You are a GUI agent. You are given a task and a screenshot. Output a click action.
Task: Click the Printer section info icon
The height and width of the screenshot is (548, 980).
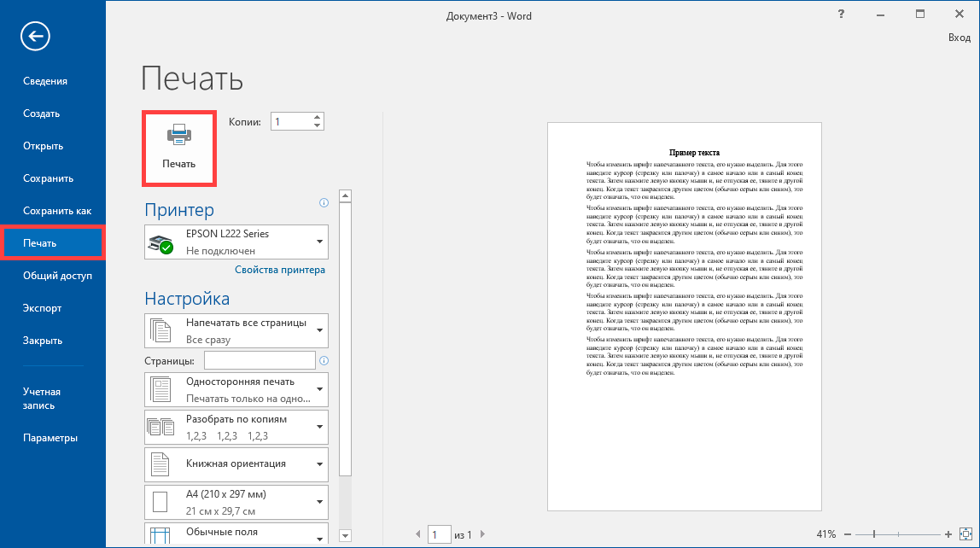[x=324, y=202]
